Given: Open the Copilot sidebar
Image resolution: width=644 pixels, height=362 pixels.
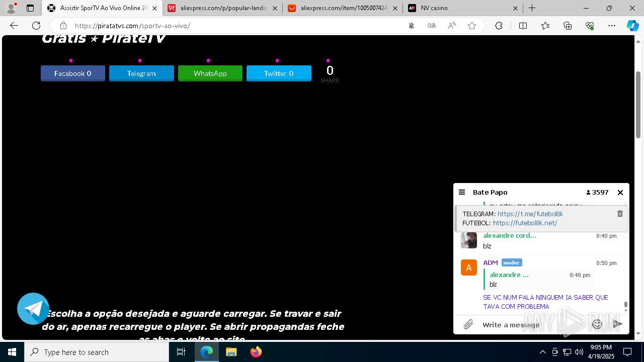Looking at the screenshot, I should pos(632,26).
